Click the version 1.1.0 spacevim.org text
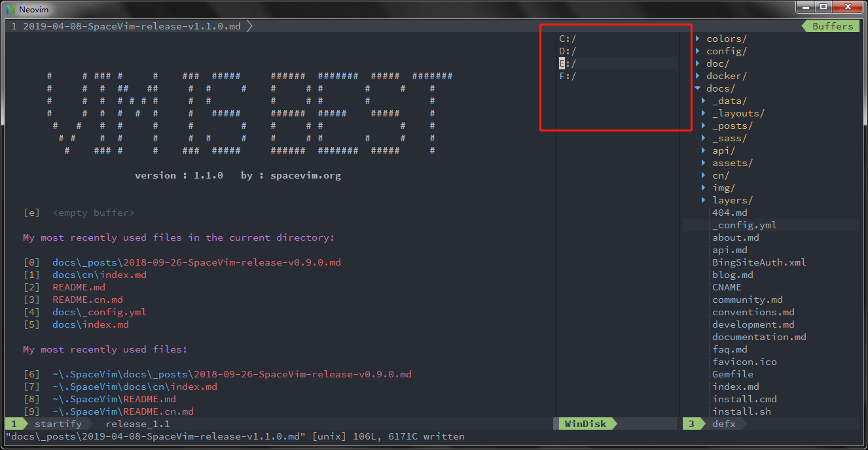Viewport: 868px width, 450px height. click(x=238, y=175)
